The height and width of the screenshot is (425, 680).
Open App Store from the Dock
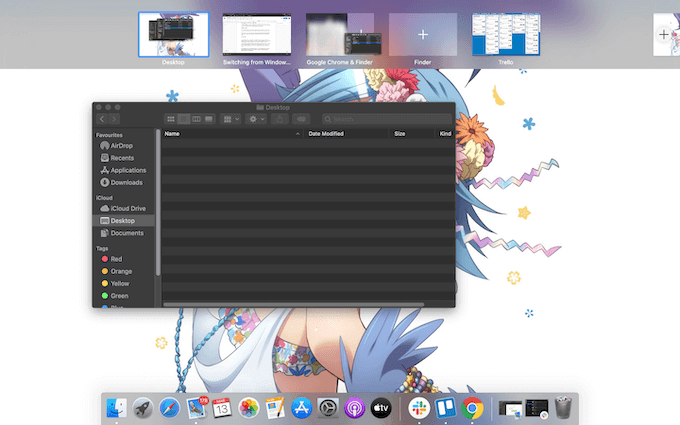click(301, 408)
